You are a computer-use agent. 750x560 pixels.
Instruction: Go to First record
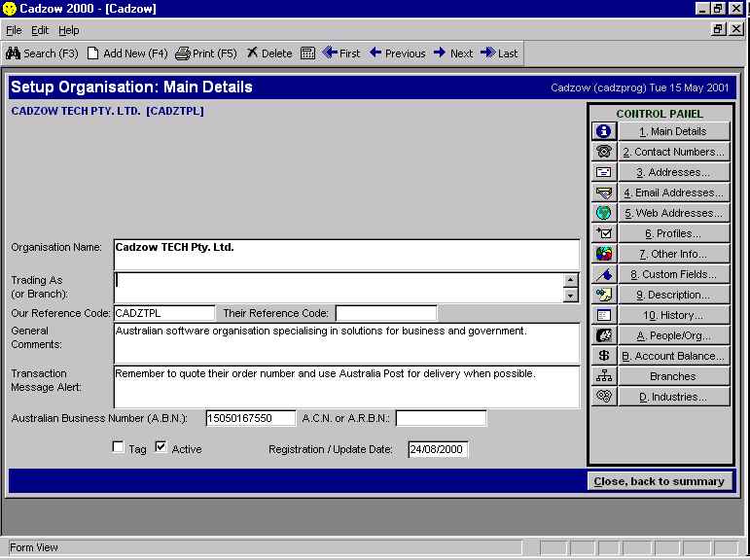pyautogui.click(x=341, y=53)
